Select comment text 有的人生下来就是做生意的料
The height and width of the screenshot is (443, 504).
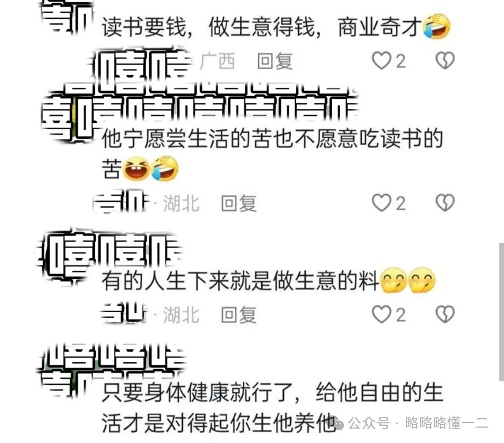pos(240,281)
